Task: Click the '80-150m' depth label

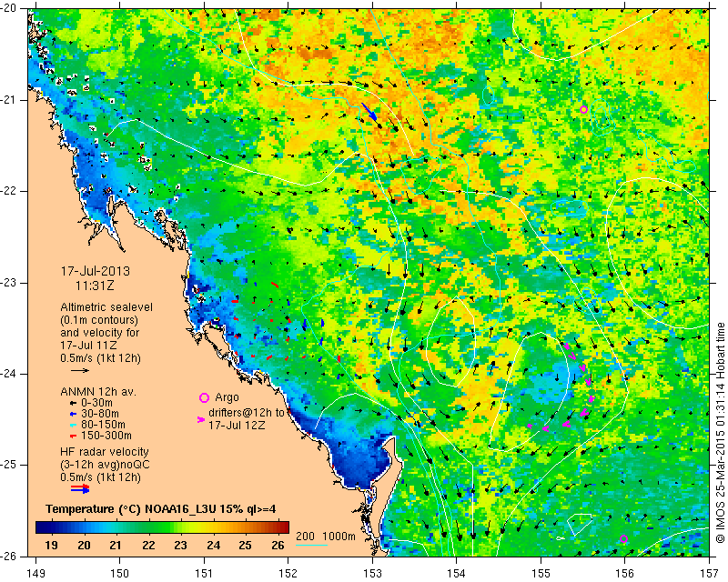Action: (x=103, y=425)
